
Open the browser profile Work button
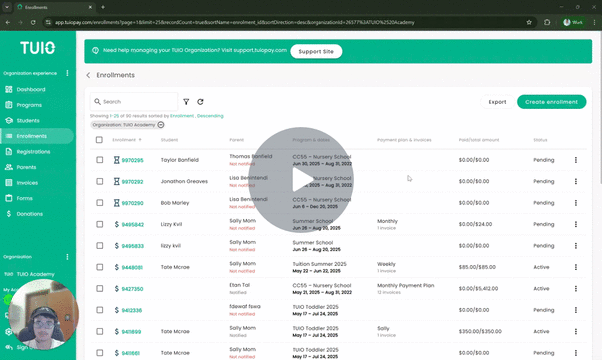click(573, 22)
